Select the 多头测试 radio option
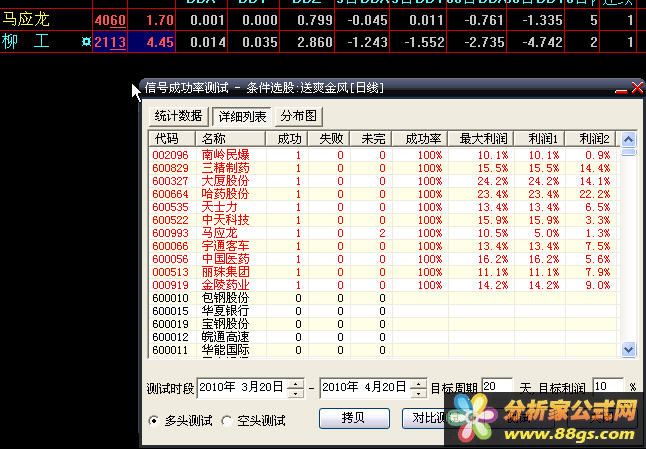Viewport: 646px width, 449px height. [x=181, y=421]
